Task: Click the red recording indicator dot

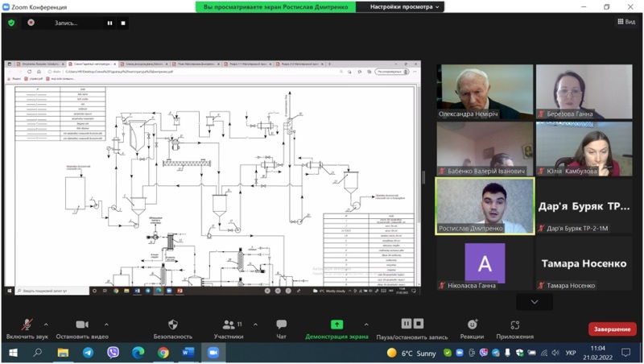Action: (x=31, y=23)
